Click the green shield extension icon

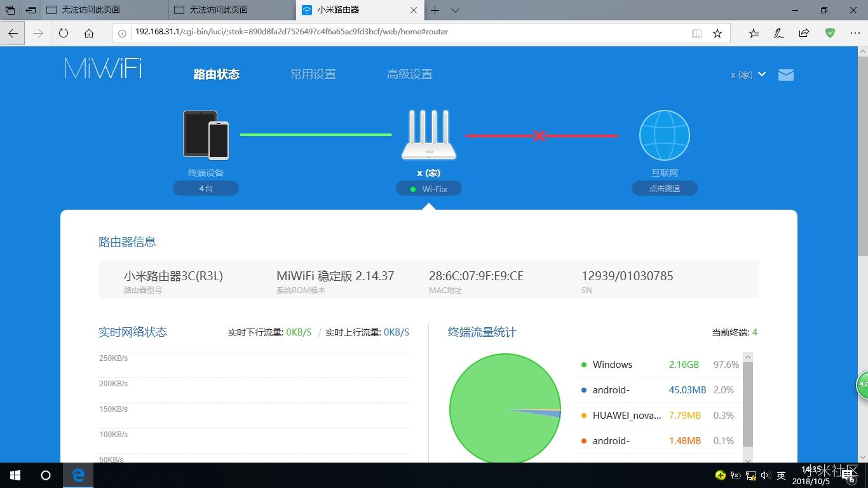pos(830,33)
